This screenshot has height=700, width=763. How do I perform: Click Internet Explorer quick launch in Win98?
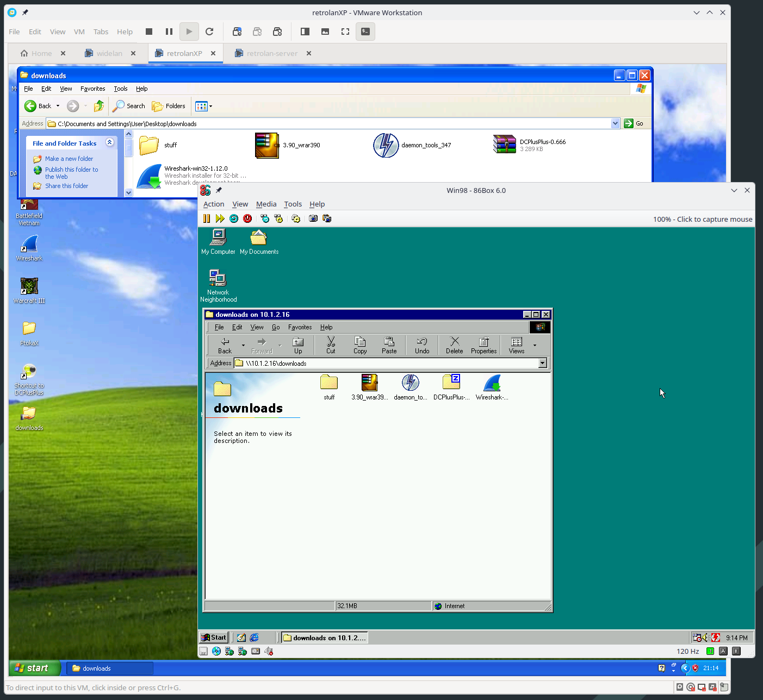click(x=254, y=637)
